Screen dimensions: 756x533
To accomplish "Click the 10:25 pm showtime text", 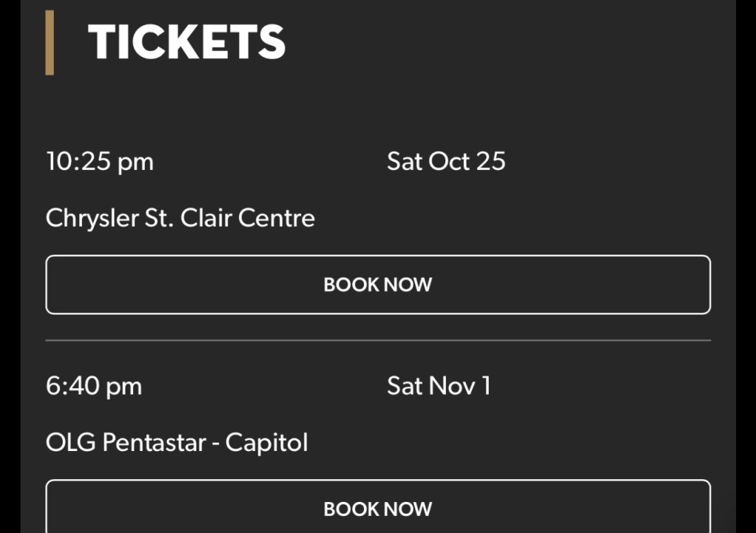I will 100,162.
